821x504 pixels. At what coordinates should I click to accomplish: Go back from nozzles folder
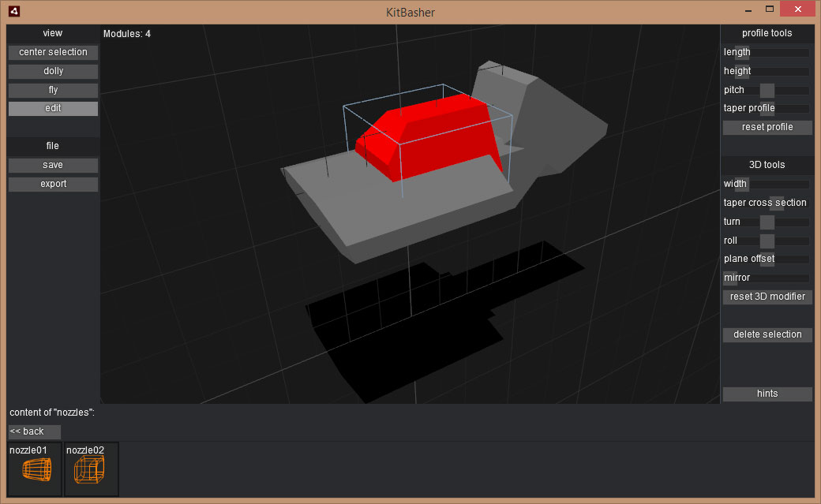coord(34,431)
